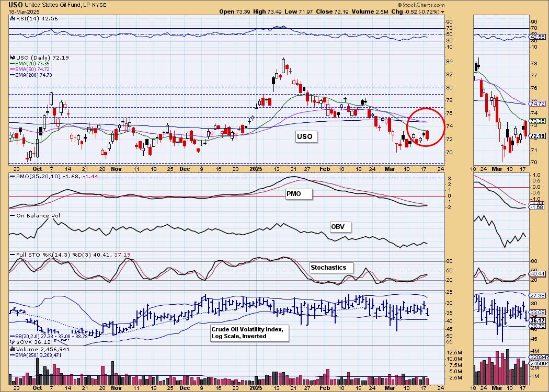Click the navy EMA(200) legend line swatch
Screen dimensions: 549x392
[x=12, y=75]
